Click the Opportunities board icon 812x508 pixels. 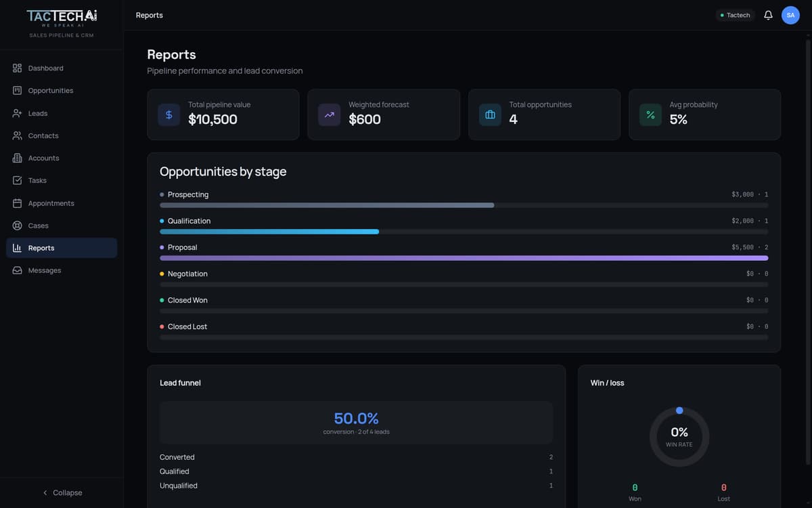tap(18, 91)
